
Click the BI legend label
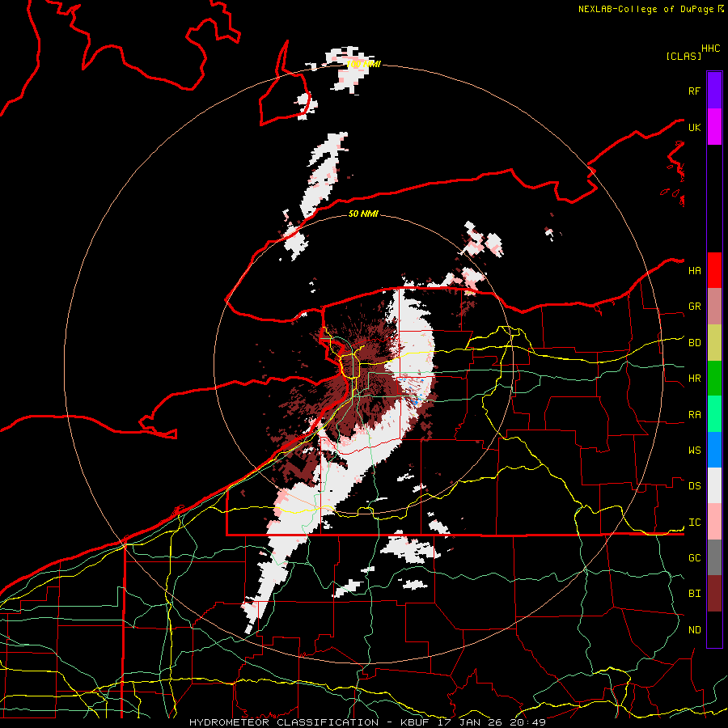click(x=694, y=594)
